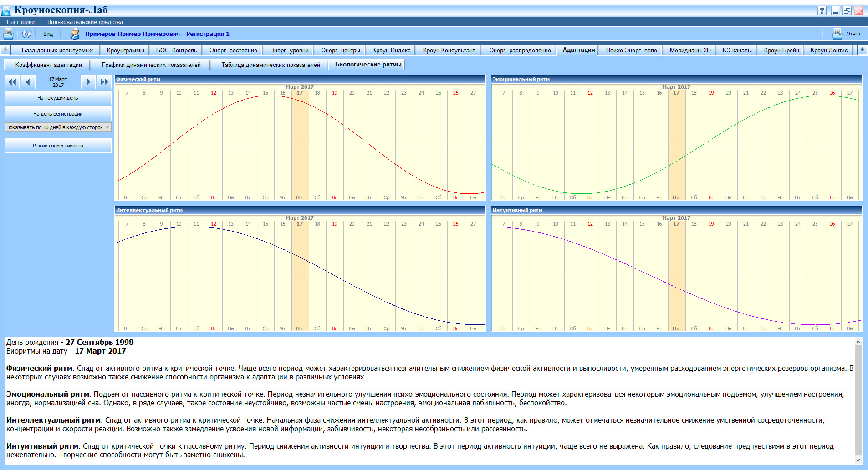The height and width of the screenshot is (470, 868).
Task: Select Энерг. уровни tab
Action: (289, 50)
